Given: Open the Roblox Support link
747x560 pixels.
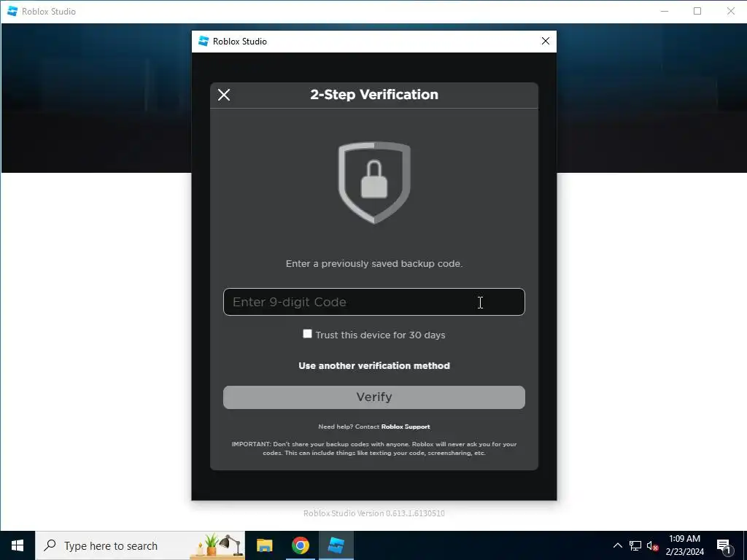Looking at the screenshot, I should (406, 427).
